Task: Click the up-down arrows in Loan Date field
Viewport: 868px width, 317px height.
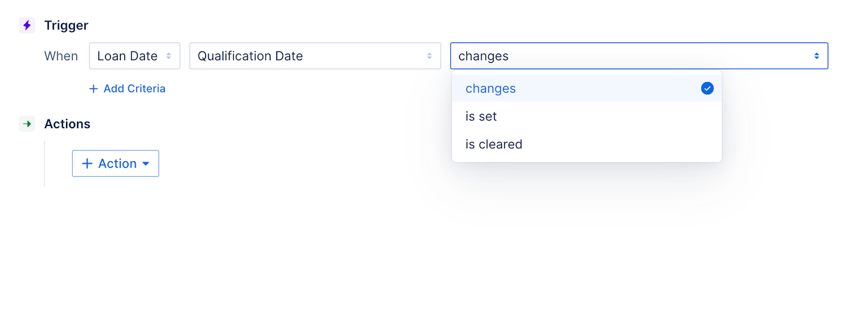Action: pos(169,56)
